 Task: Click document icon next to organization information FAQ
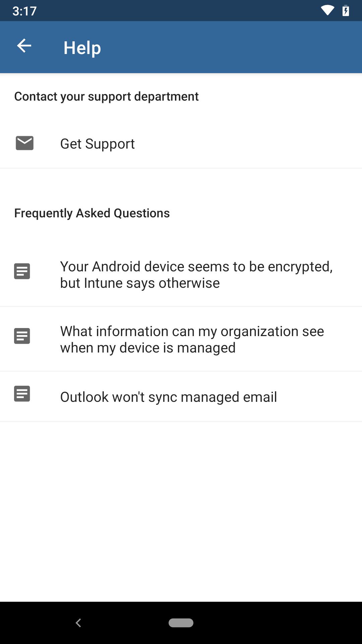pos(22,336)
